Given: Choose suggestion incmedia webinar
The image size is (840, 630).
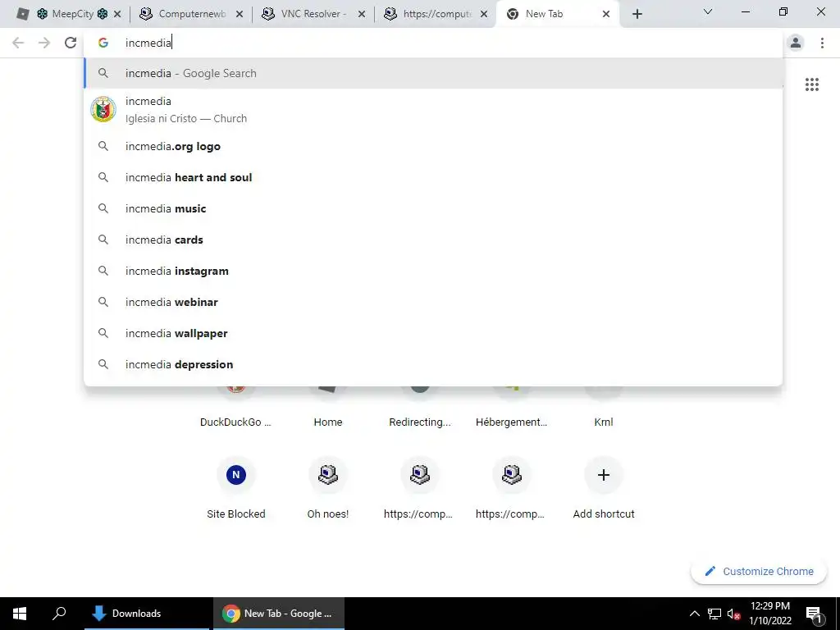Looking at the screenshot, I should pyautogui.click(x=433, y=302).
